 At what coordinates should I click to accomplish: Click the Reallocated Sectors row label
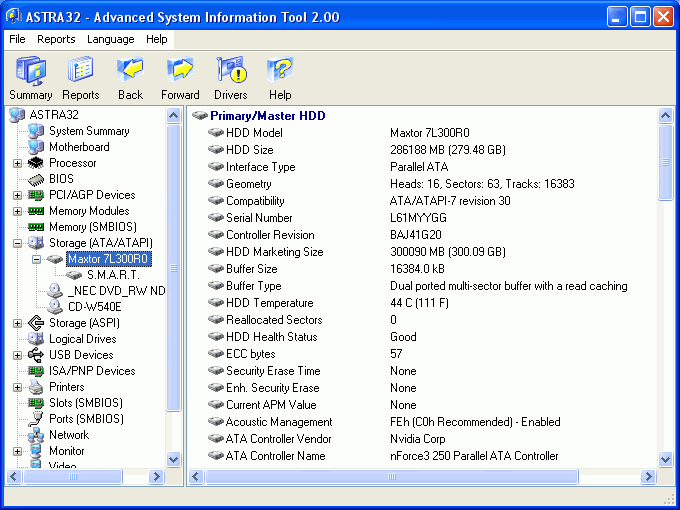click(x=274, y=320)
